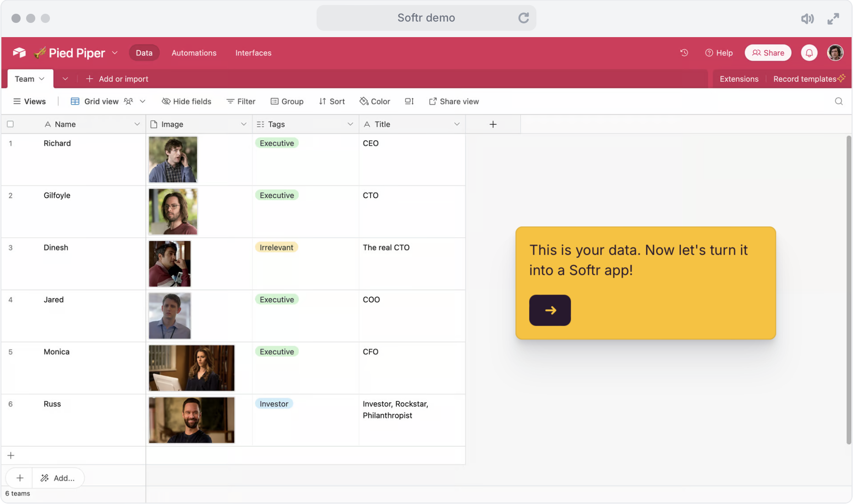The height and width of the screenshot is (504, 853).
Task: Open notifications bell
Action: point(809,53)
